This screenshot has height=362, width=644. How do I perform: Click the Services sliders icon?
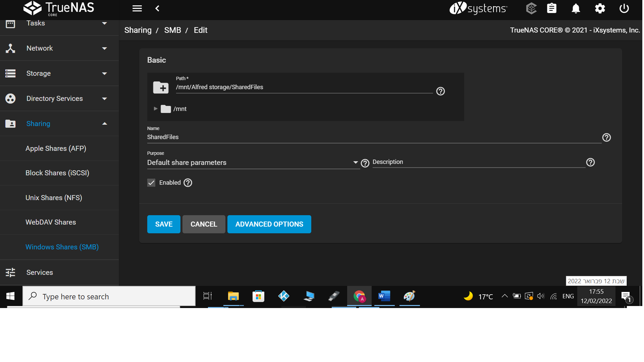[10, 273]
